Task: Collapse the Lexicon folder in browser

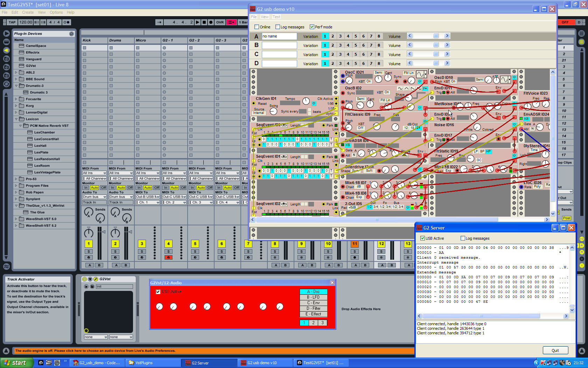Action: click(16, 119)
